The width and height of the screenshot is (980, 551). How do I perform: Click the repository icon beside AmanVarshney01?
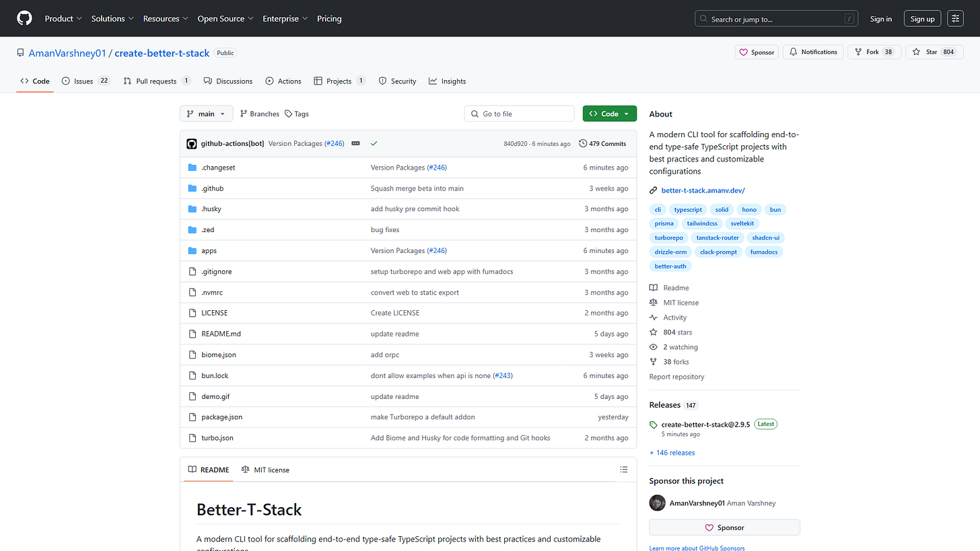pyautogui.click(x=21, y=52)
